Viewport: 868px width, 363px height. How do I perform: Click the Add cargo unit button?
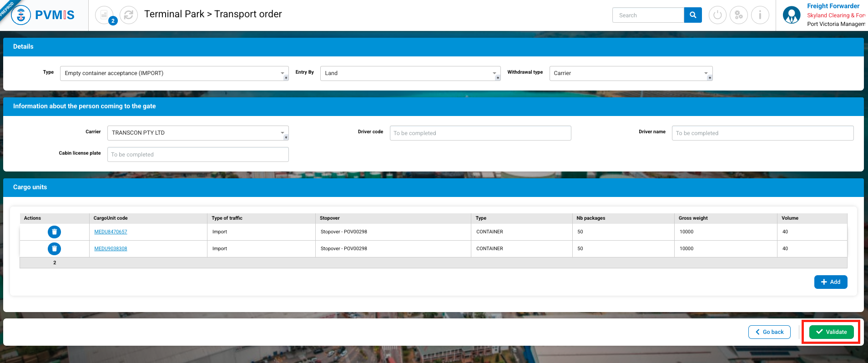click(830, 282)
